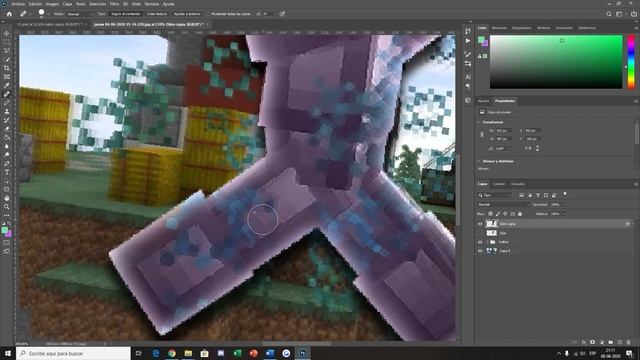Click the foreground color in Color panel
The image size is (640, 360).
click(481, 40)
